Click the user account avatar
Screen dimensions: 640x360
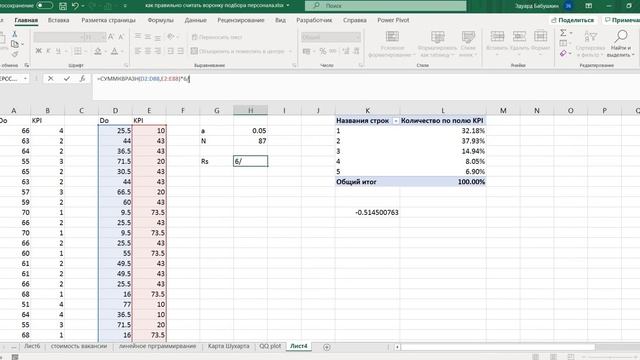coord(568,6)
